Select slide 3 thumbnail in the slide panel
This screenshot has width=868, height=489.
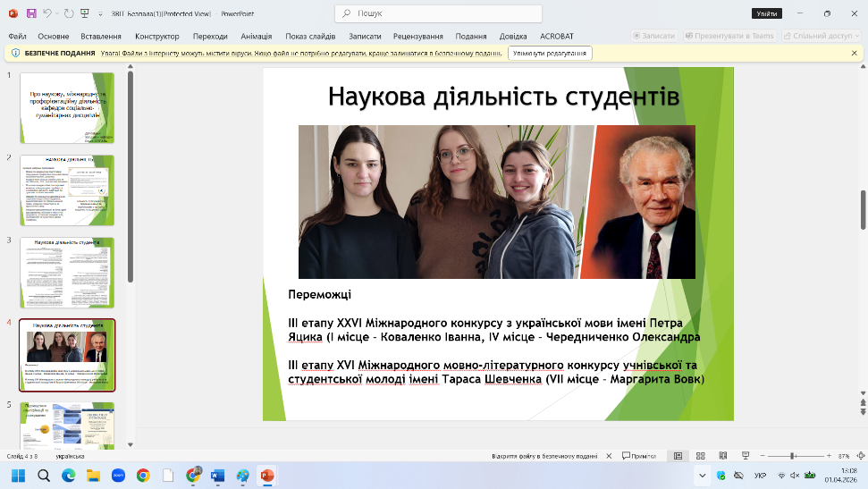coord(67,274)
